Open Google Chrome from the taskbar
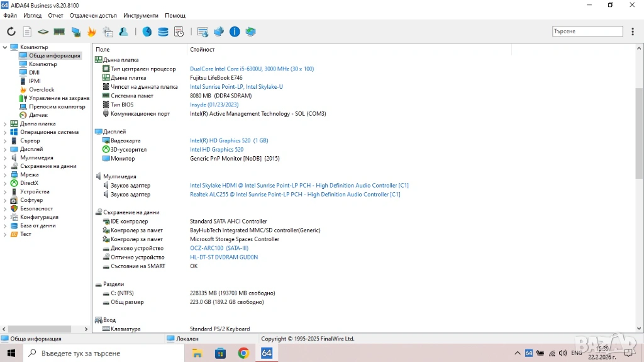This screenshot has width=644, height=362. 243,353
